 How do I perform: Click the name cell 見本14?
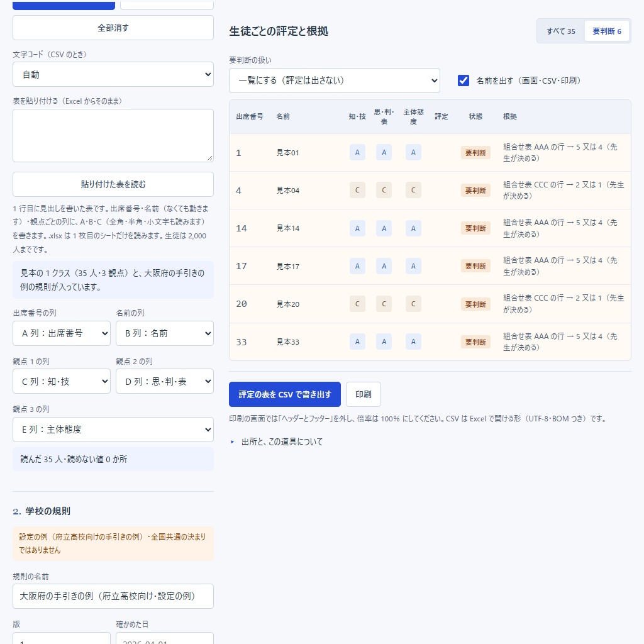[x=287, y=228]
